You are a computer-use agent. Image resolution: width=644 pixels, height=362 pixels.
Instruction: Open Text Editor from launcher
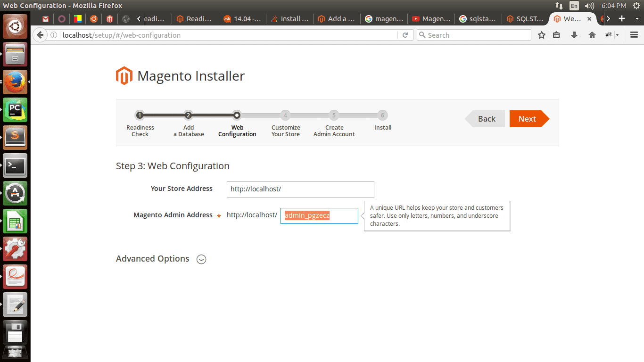pos(15,304)
